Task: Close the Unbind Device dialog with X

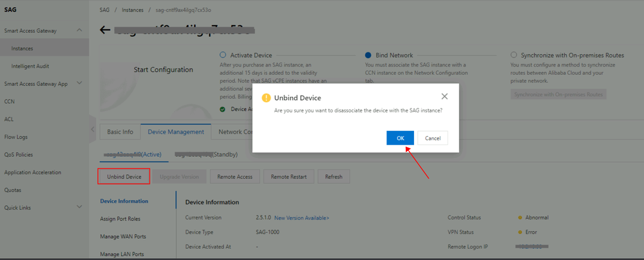Action: [x=444, y=97]
